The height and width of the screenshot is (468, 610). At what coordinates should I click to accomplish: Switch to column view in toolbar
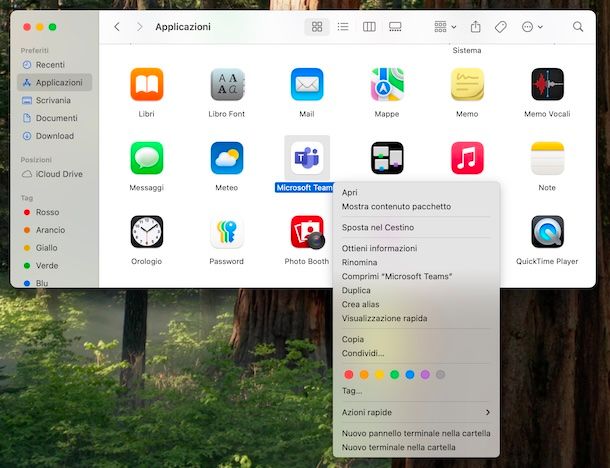[369, 26]
